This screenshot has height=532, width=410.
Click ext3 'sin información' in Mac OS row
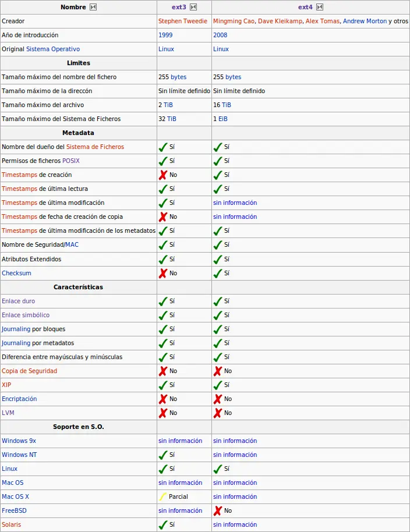coord(180,483)
